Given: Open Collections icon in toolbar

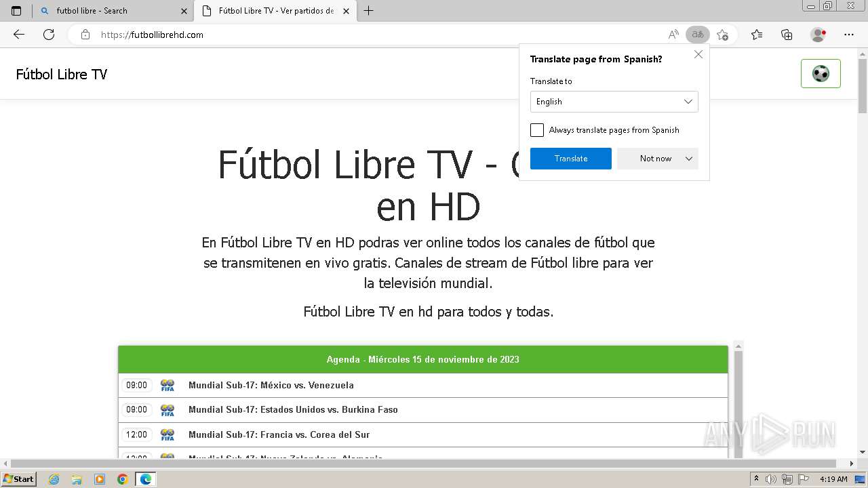Looking at the screenshot, I should (787, 35).
